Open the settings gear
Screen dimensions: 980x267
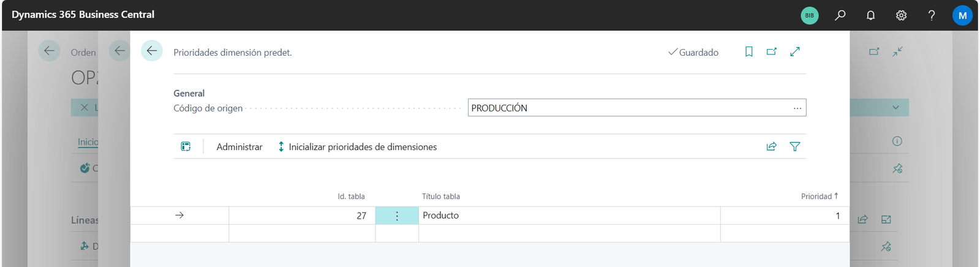[x=901, y=15]
